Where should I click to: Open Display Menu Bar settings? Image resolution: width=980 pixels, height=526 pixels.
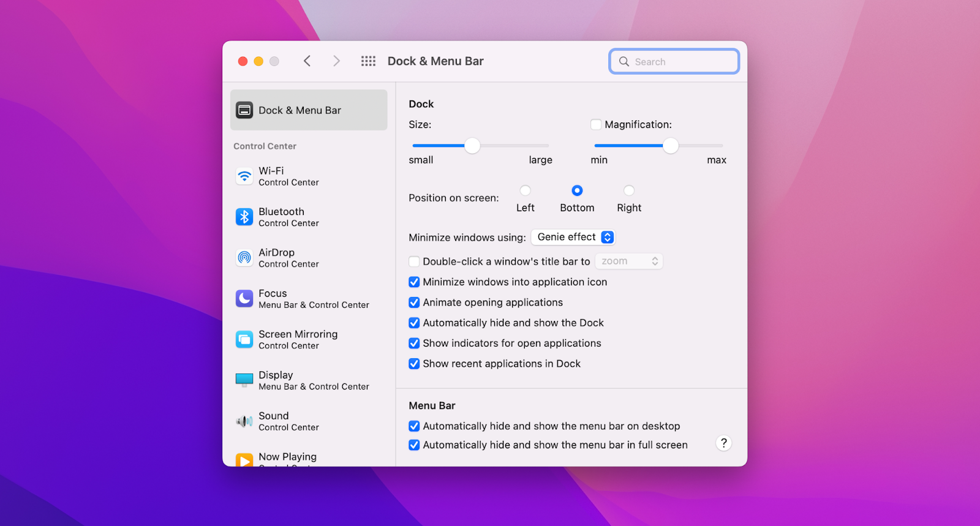coord(309,380)
